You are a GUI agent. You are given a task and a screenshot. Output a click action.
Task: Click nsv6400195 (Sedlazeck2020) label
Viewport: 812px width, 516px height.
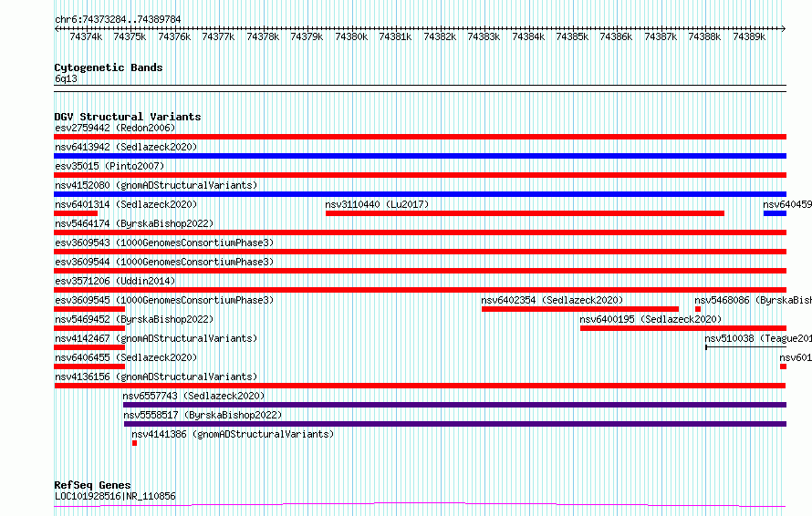(x=651, y=319)
